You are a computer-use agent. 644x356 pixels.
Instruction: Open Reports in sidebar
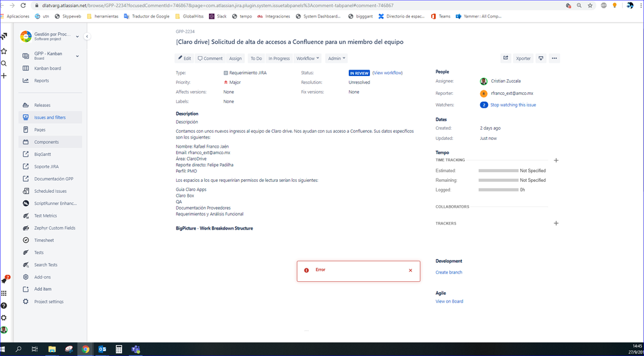pyautogui.click(x=50, y=81)
